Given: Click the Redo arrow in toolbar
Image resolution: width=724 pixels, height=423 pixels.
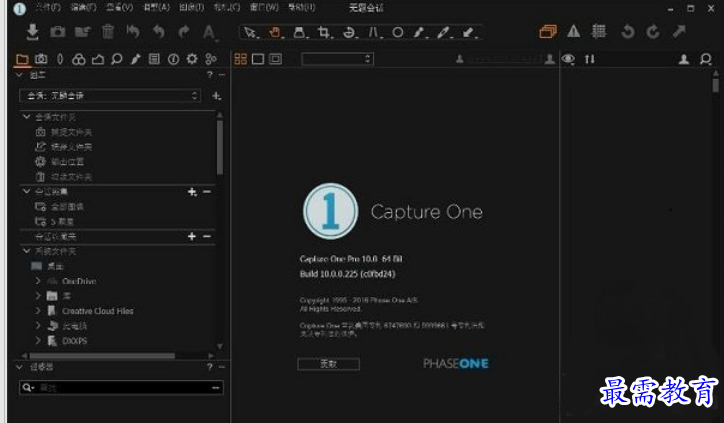Looking at the screenshot, I should 184,31.
